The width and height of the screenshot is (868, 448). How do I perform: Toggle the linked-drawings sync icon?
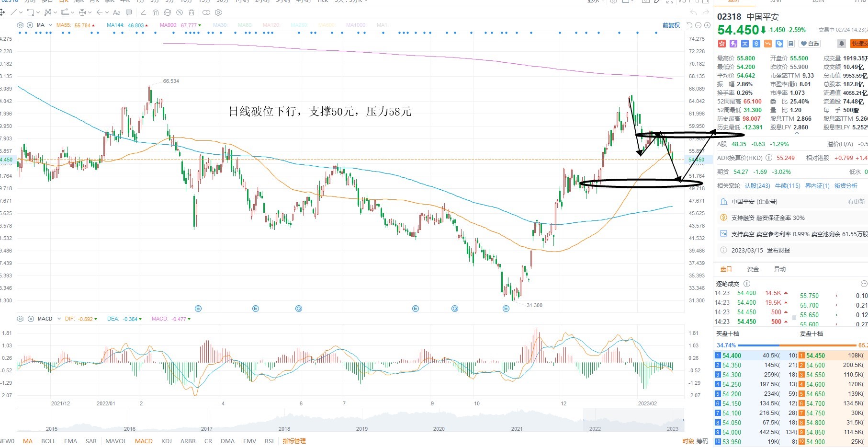168,12
